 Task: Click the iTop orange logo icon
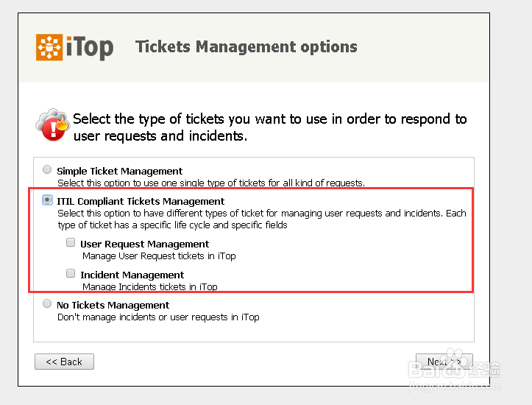[x=50, y=47]
